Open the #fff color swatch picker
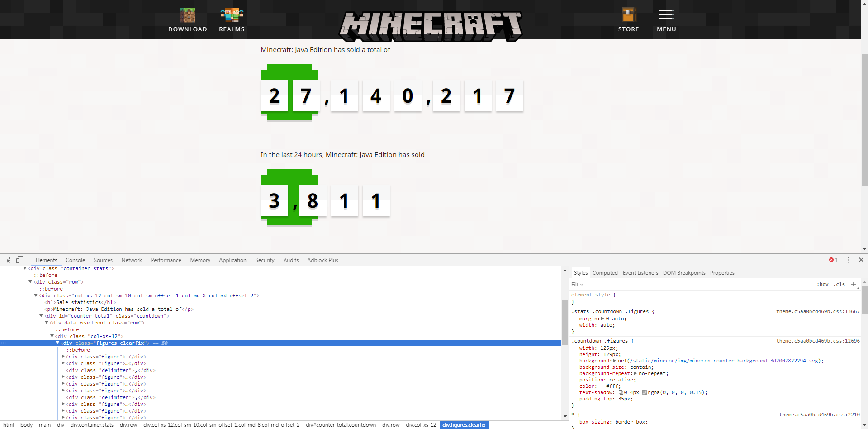Screen dimensions: 868x429 pyautogui.click(x=602, y=386)
